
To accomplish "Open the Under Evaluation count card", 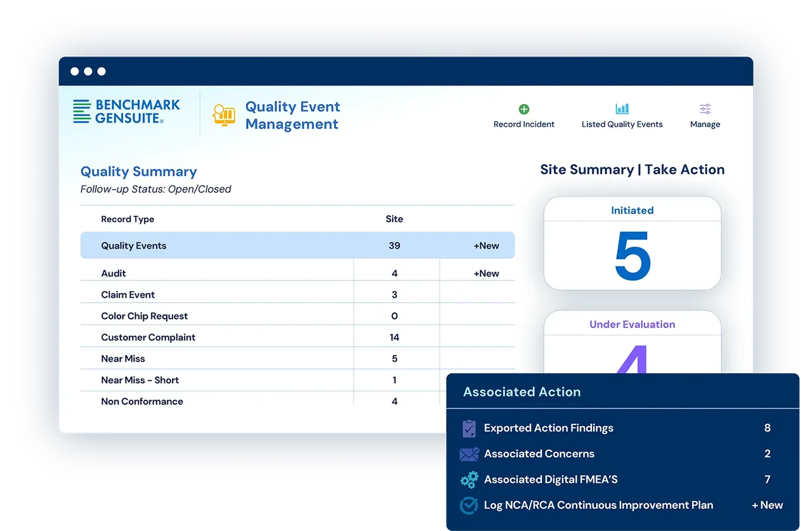I will tap(632, 343).
